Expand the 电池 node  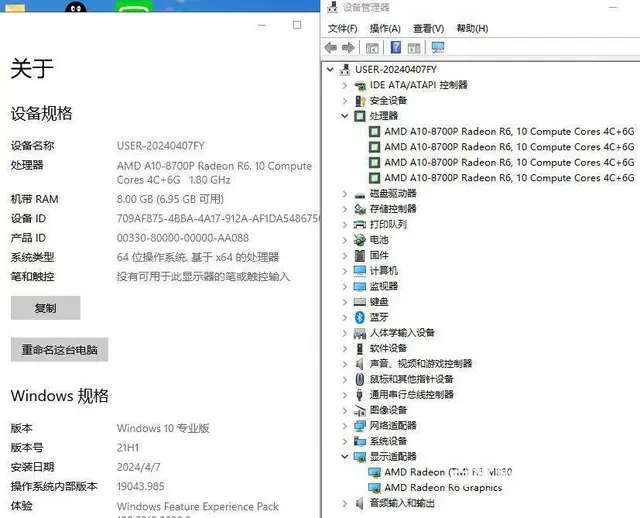pyautogui.click(x=344, y=240)
